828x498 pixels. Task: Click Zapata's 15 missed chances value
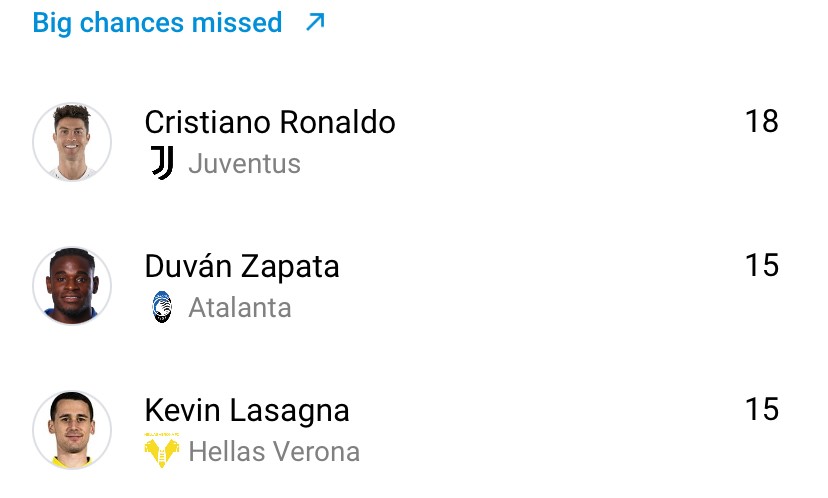click(x=761, y=266)
